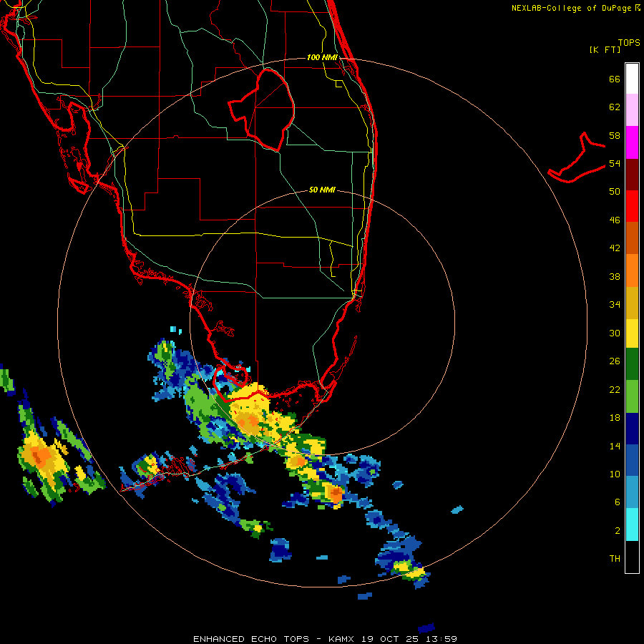Click the 34 value on the legend
This screenshot has width=644, height=644.
point(615,305)
